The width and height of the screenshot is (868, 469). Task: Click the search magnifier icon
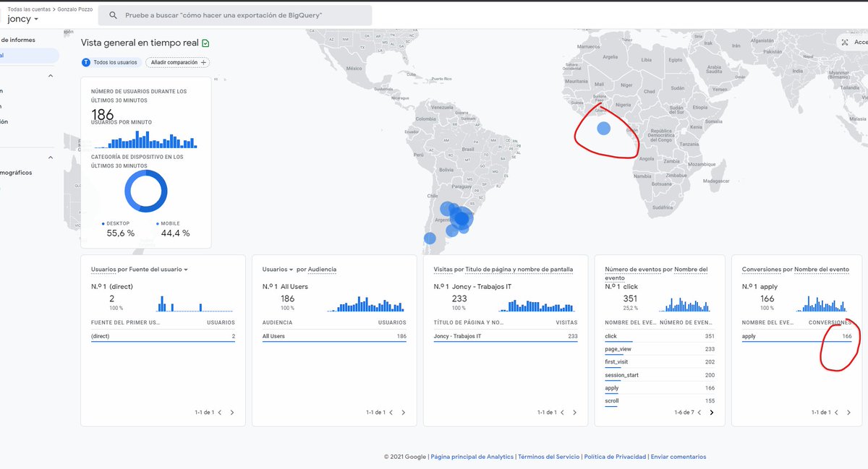[x=113, y=15]
